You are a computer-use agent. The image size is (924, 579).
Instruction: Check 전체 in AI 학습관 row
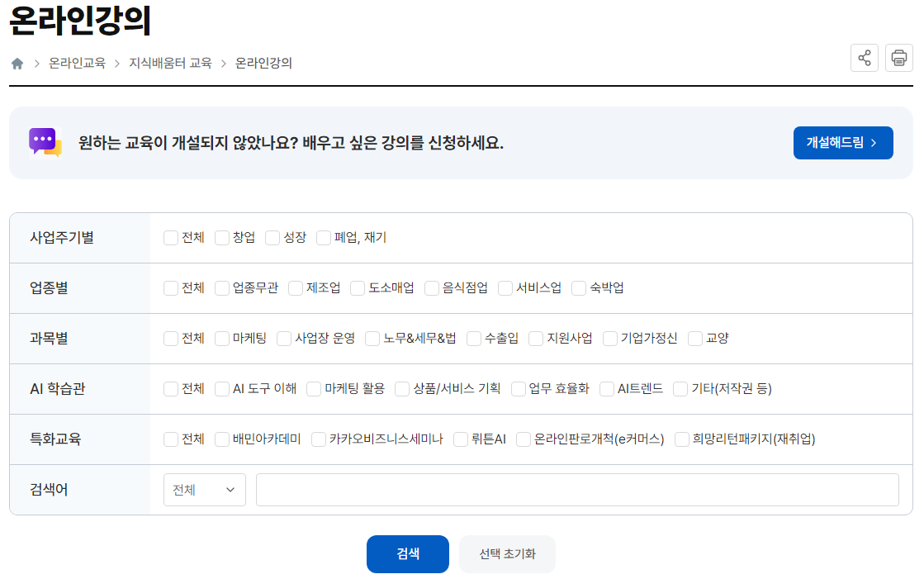(171, 388)
